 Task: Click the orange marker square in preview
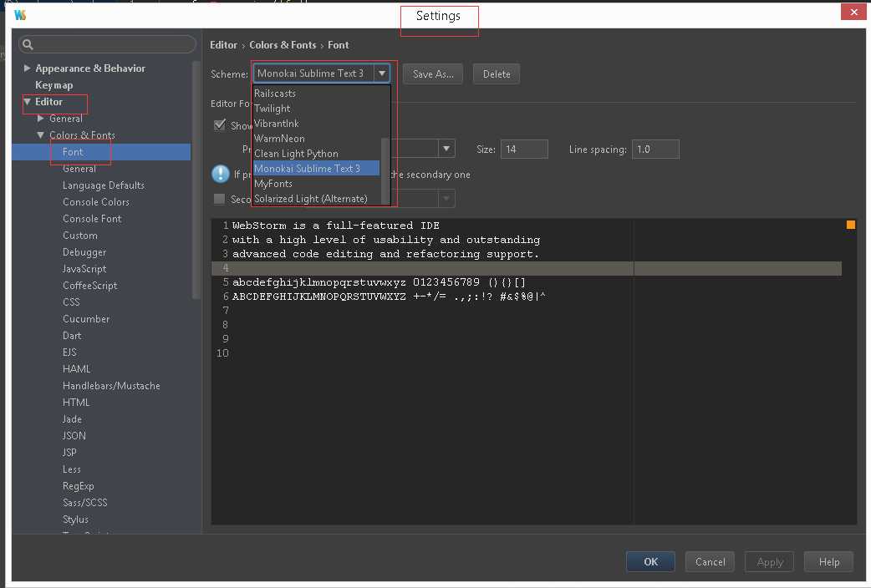point(850,225)
